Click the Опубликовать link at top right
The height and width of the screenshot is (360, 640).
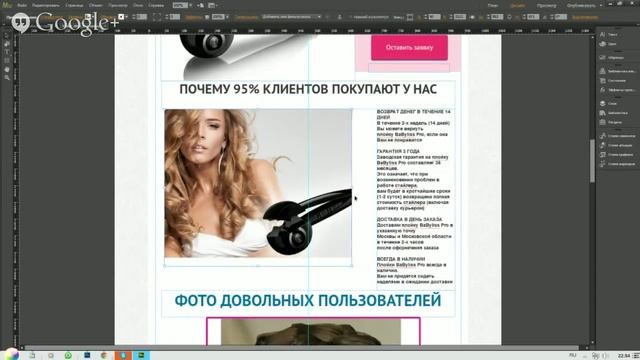pos(581,5)
